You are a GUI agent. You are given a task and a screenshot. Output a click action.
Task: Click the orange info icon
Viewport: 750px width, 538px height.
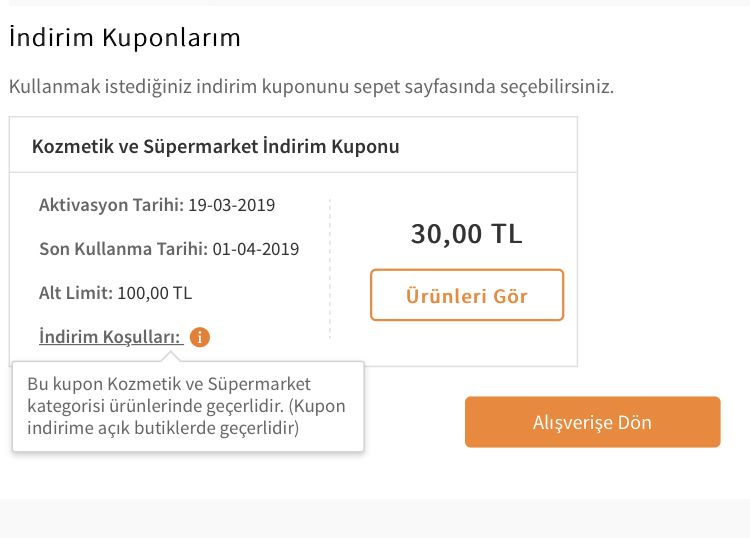(x=200, y=337)
